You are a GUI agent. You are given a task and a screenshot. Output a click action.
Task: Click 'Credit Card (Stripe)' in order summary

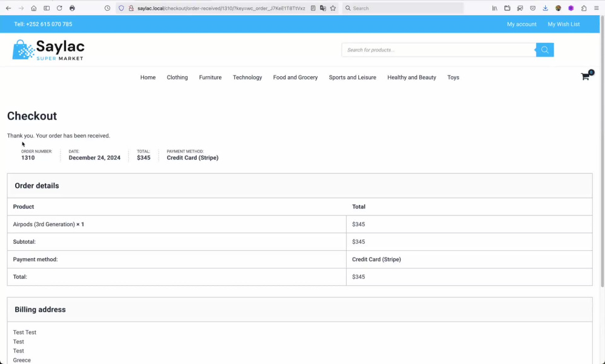[192, 158]
